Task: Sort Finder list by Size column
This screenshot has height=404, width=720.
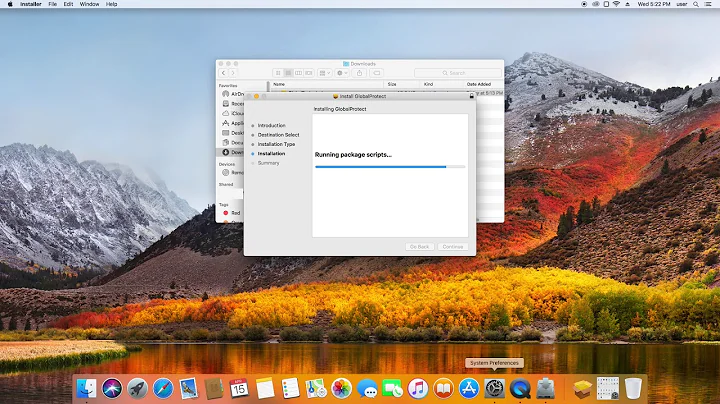Action: [x=402, y=84]
